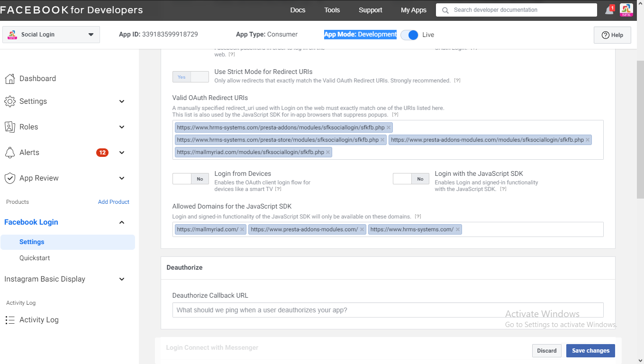Toggle Login from Devices switch

pyautogui.click(x=190, y=179)
